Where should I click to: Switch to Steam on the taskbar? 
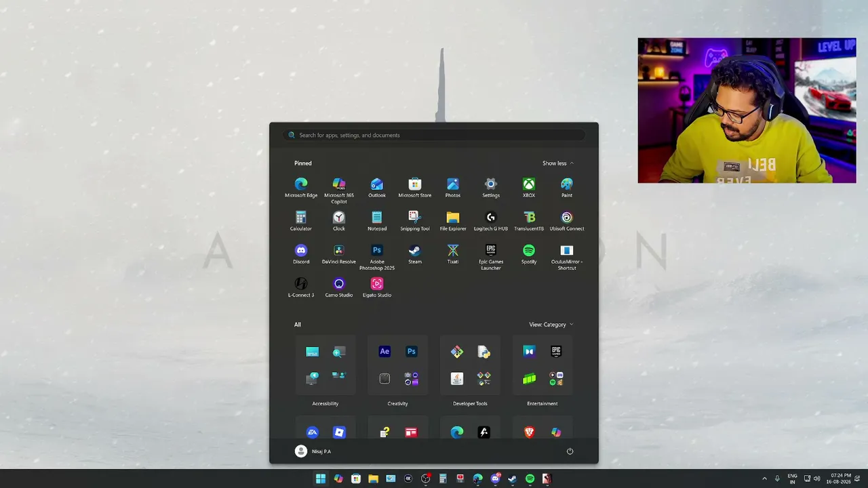[x=512, y=479]
